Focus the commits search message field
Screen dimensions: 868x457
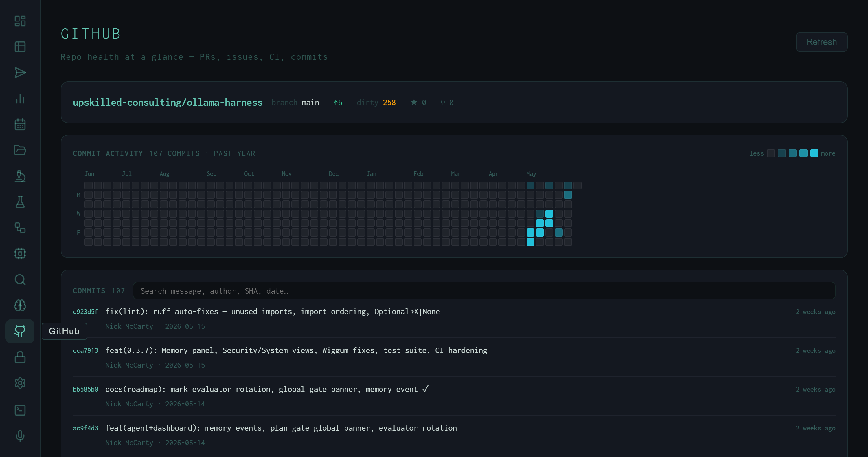(x=484, y=291)
